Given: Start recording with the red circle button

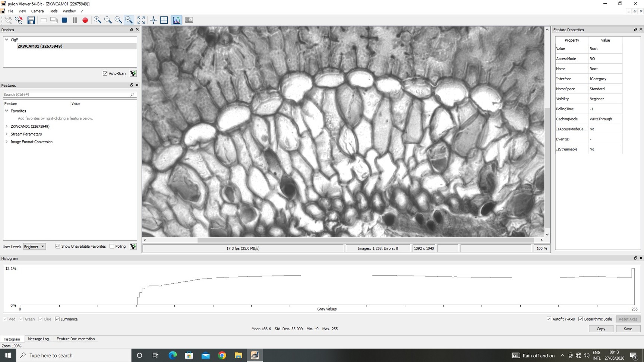Looking at the screenshot, I should tap(85, 20).
